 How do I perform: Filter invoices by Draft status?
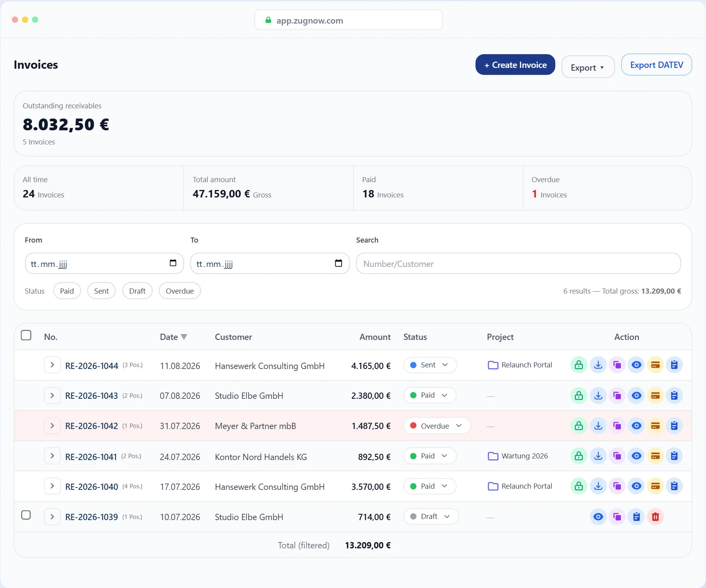[x=137, y=291]
